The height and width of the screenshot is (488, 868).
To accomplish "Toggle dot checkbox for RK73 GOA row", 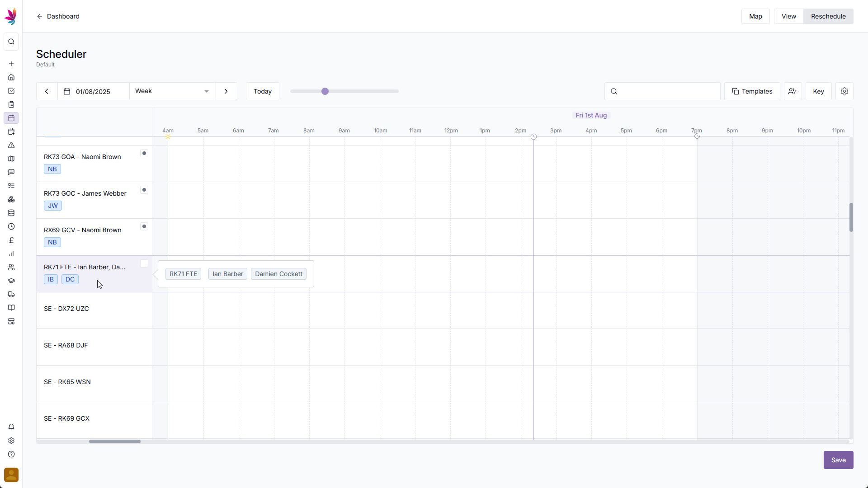I will (x=144, y=153).
